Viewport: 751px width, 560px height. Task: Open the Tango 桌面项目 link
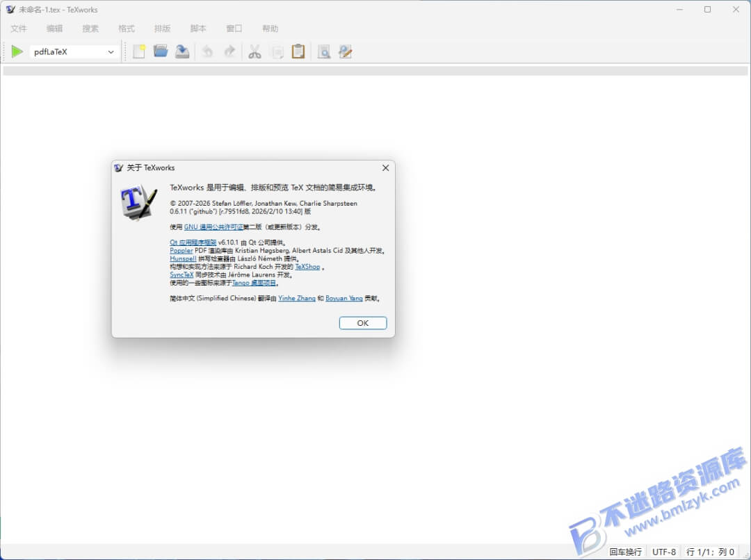[x=255, y=283]
